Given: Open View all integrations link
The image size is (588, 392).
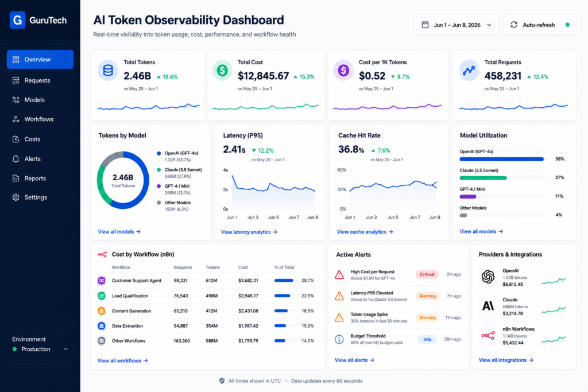Looking at the screenshot, I should click(506, 360).
